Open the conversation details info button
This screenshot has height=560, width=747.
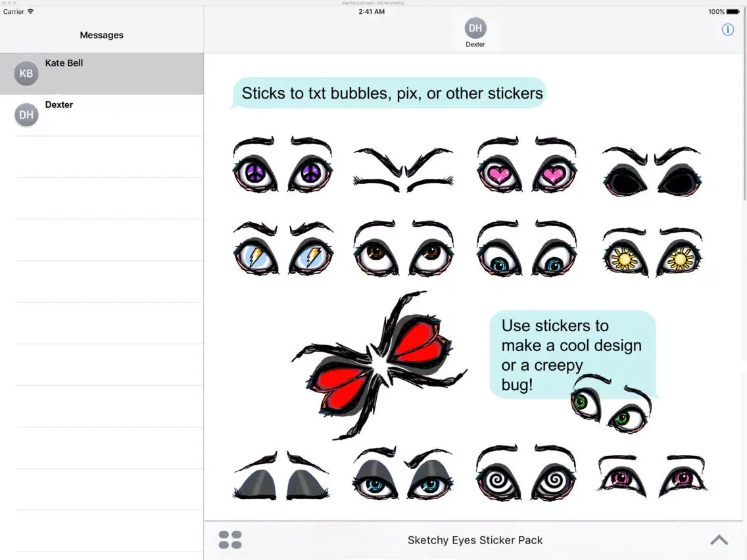(727, 30)
